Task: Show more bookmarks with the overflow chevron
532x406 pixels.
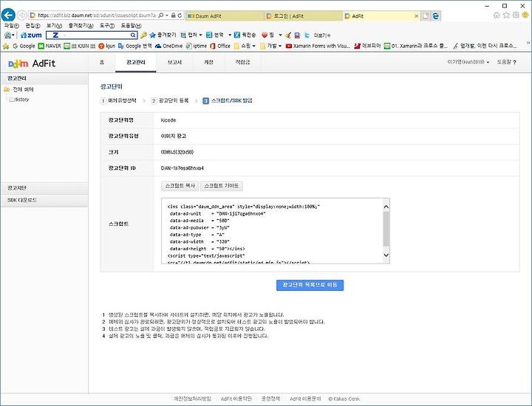Action: tap(528, 44)
